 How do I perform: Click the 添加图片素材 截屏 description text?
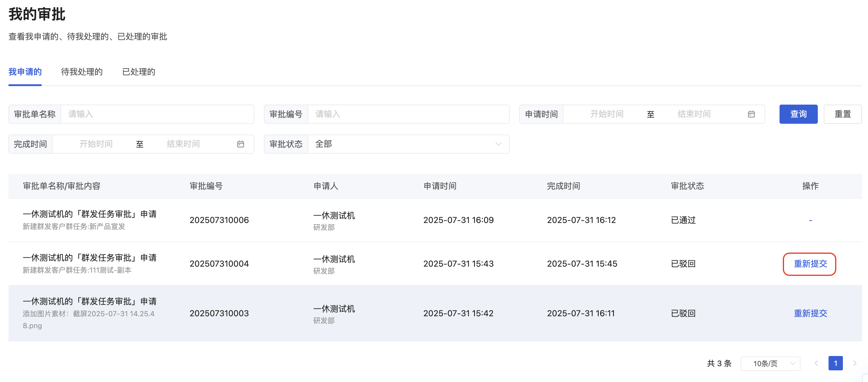point(88,320)
